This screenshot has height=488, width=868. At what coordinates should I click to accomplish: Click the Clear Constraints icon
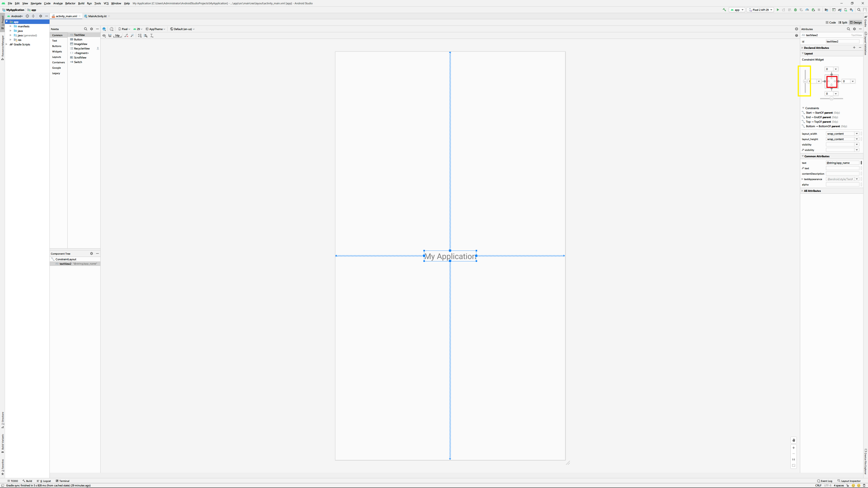coord(126,35)
